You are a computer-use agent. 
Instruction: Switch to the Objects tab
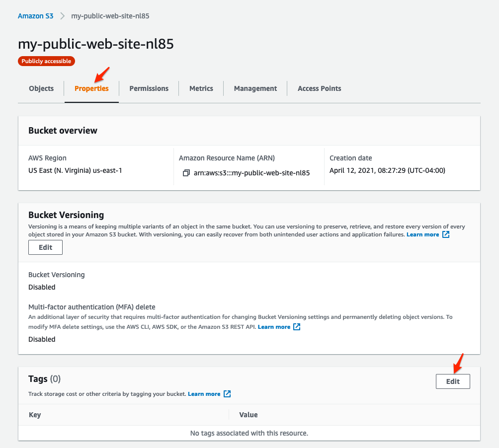(41, 88)
